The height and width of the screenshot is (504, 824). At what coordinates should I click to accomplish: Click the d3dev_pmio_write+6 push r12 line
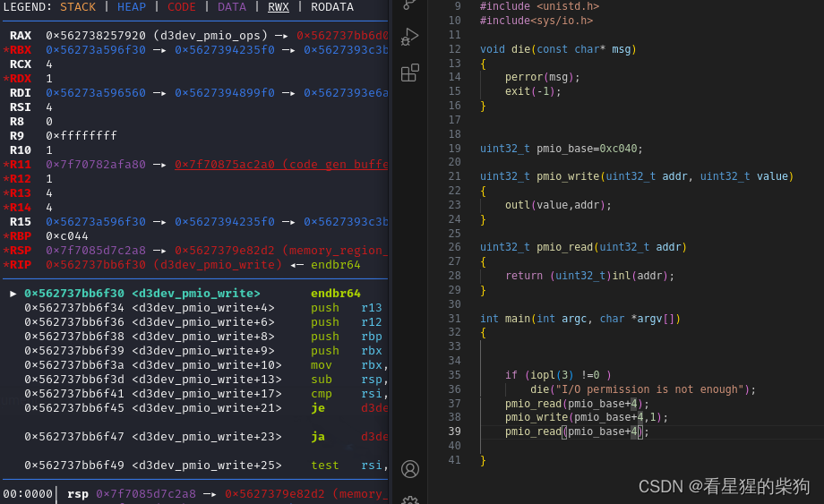pyautogui.click(x=202, y=321)
